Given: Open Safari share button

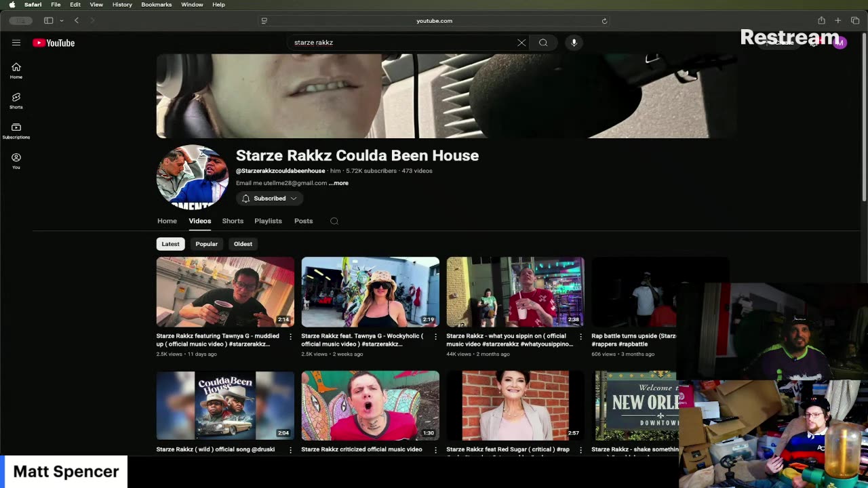Looking at the screenshot, I should click(x=821, y=21).
